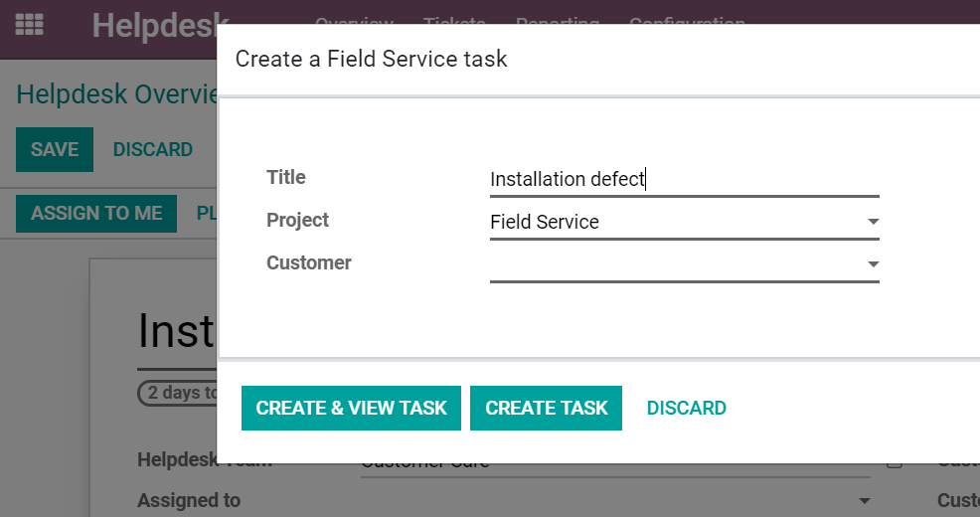
Task: Click DISCARD next to SAVE
Action: 153,149
